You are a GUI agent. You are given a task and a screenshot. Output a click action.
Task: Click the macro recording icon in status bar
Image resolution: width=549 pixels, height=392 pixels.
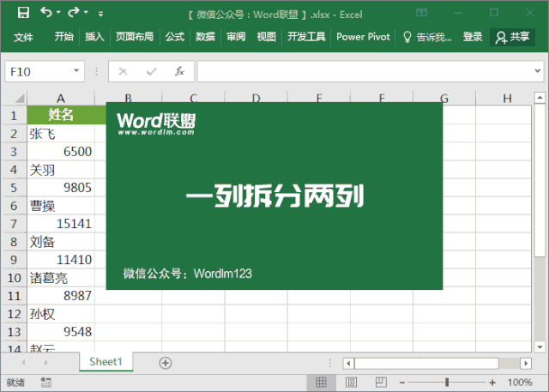pyautogui.click(x=45, y=382)
